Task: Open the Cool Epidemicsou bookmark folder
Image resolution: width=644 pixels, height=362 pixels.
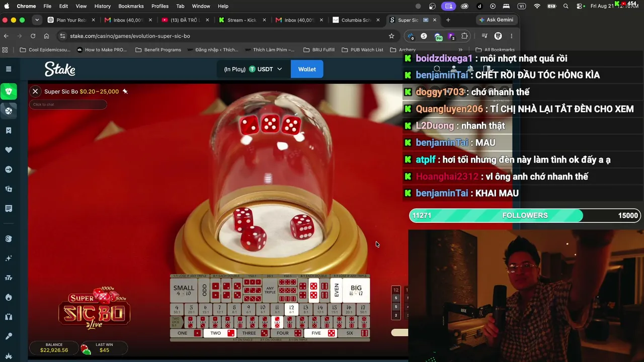Action: [x=44, y=50]
